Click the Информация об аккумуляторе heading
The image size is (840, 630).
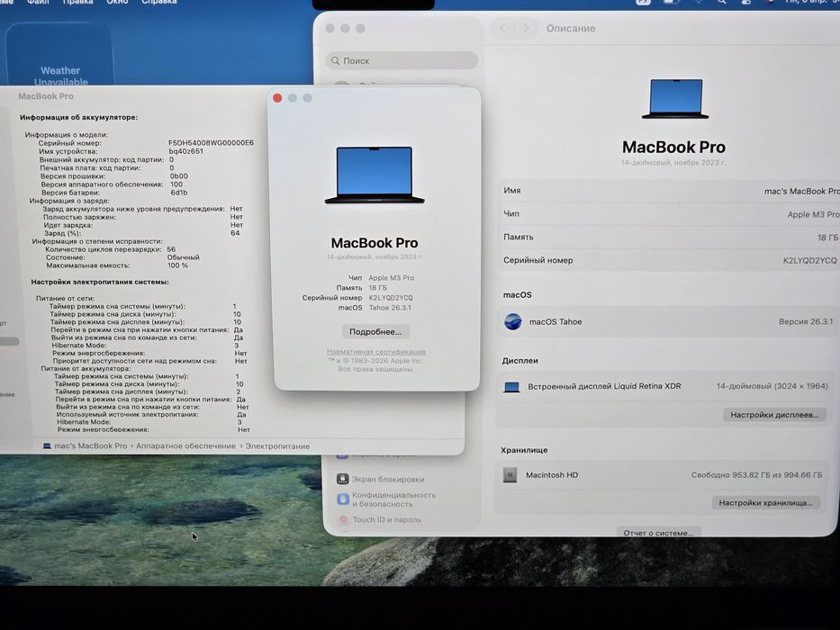78,117
